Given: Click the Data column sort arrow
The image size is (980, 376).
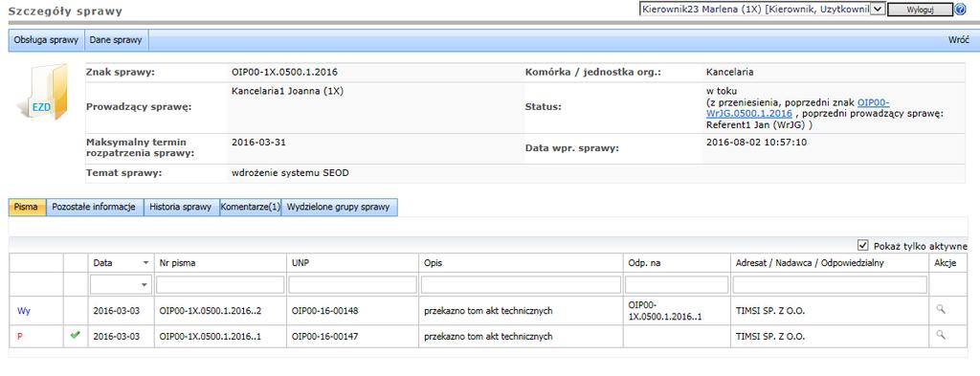Looking at the screenshot, I should pos(145,263).
